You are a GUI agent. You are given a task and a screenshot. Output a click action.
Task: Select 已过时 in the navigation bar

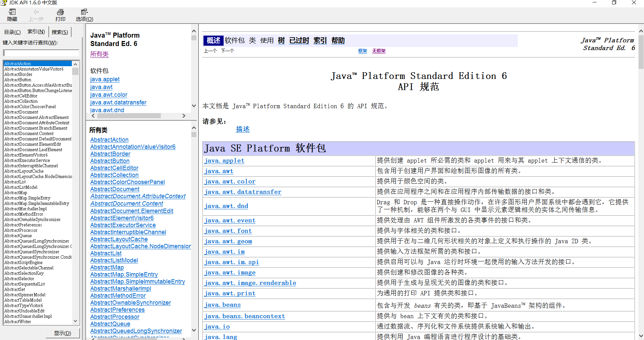(x=299, y=41)
